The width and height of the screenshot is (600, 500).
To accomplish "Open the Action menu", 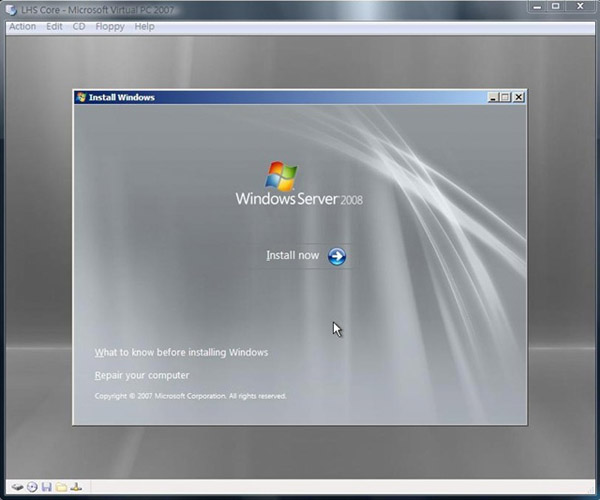I will point(22,26).
